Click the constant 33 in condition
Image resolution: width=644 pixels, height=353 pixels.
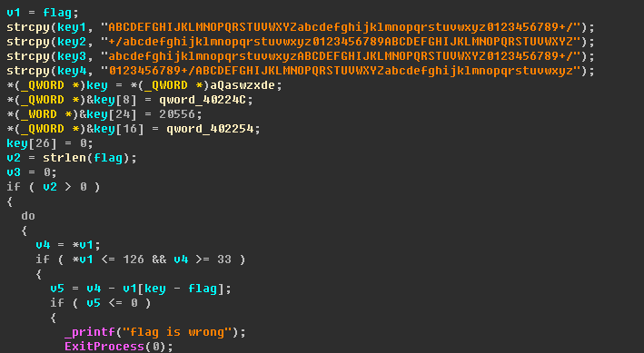click(224, 260)
